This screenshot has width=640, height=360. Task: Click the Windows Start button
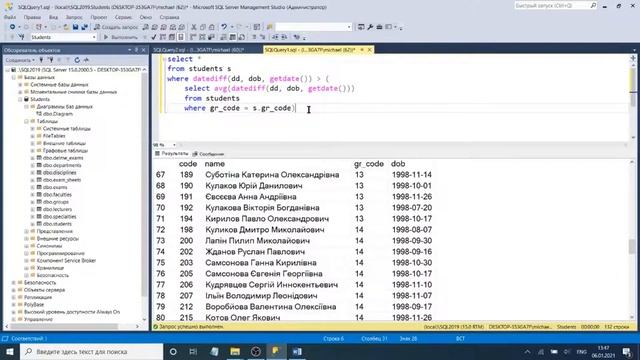coord(9,351)
